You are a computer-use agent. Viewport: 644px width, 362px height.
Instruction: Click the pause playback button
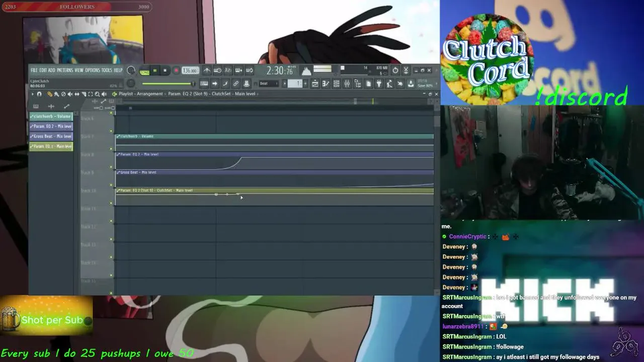[x=155, y=70]
